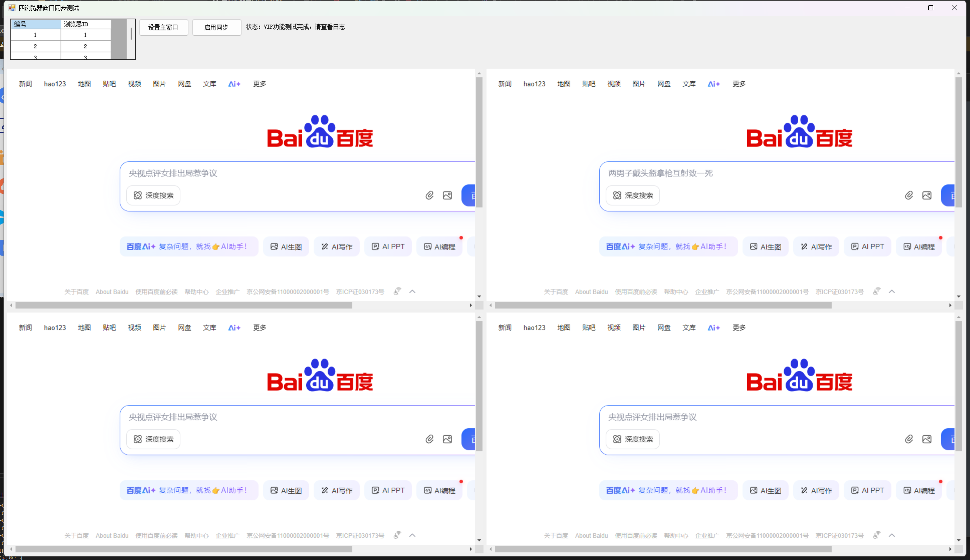Screen dimensions: 970x560
Task: Click the 启用同步 button
Action: [x=216, y=27]
